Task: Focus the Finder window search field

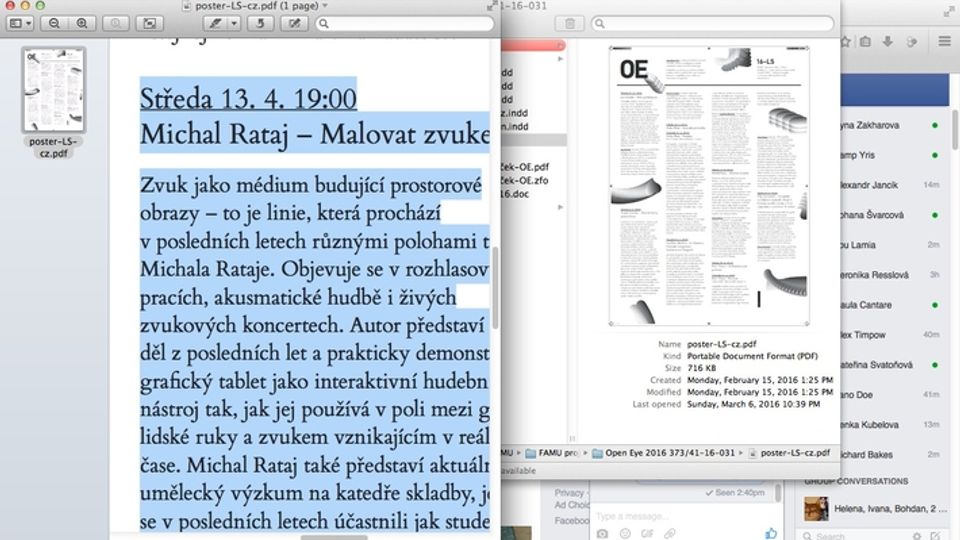Action: click(x=712, y=23)
